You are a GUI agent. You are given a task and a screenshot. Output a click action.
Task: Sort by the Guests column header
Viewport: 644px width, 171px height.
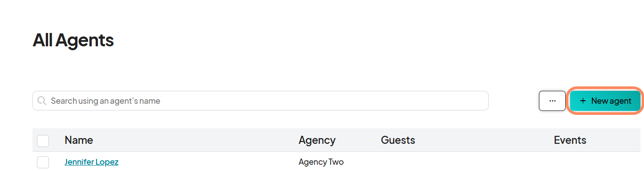(398, 140)
